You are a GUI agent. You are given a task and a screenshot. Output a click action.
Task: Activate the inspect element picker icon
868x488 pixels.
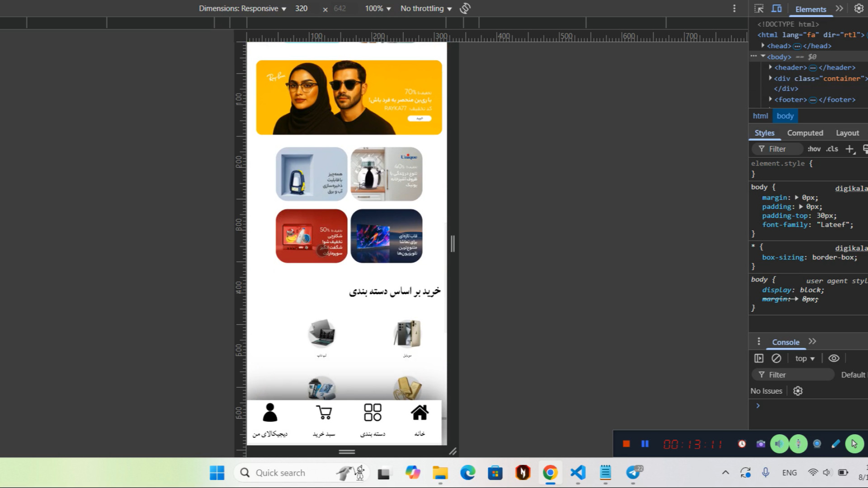759,9
